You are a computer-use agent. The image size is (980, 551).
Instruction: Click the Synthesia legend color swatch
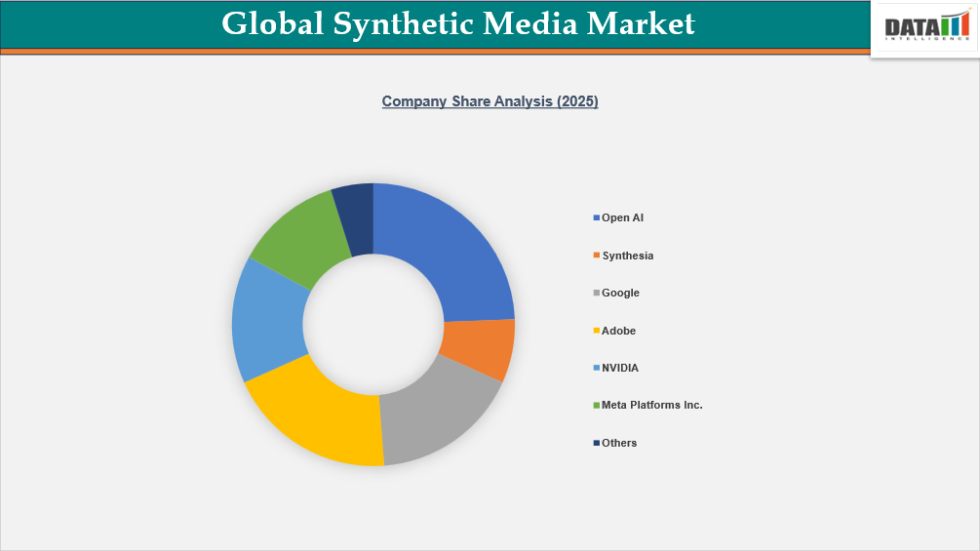[x=596, y=256]
